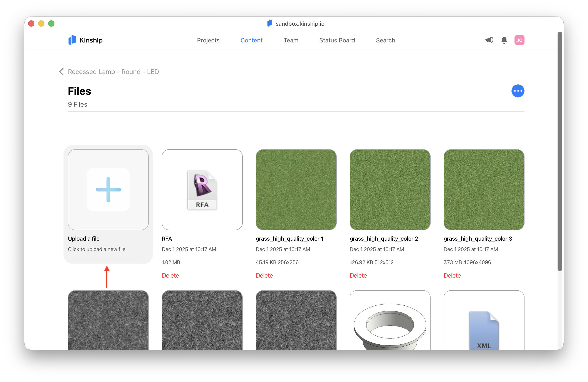588x382 pixels.
Task: Open the blue three-dot options menu
Action: pos(518,91)
